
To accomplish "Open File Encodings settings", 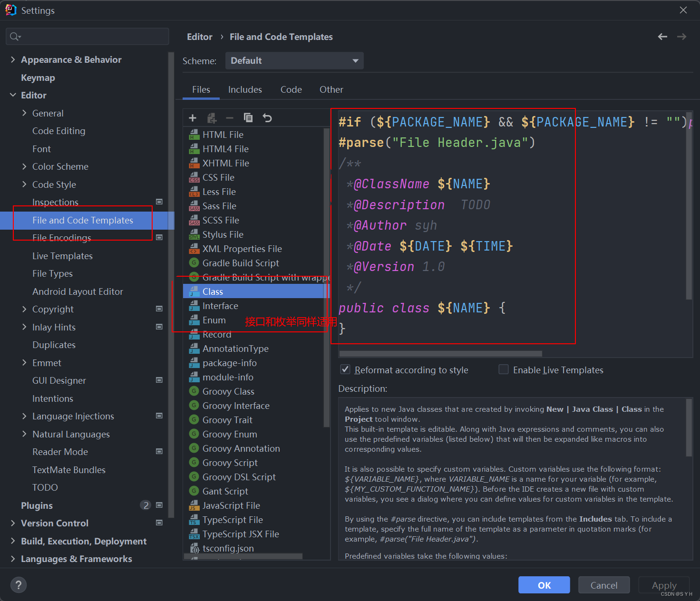I will tap(61, 238).
